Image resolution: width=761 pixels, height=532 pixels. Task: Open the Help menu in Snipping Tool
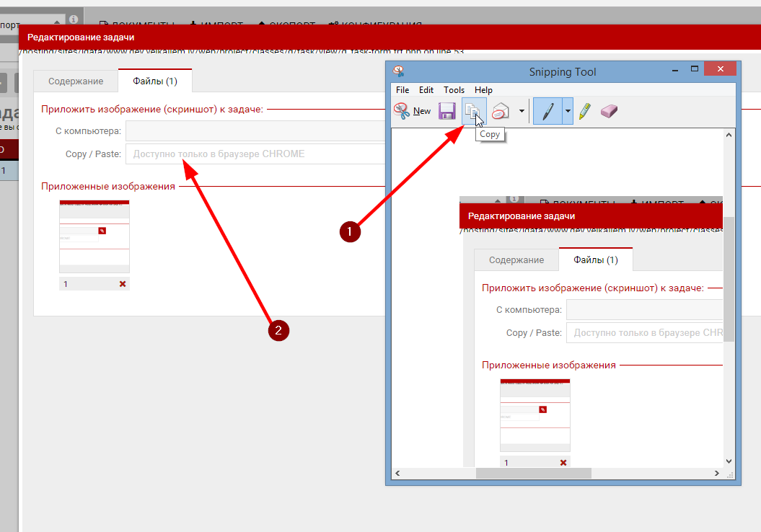(483, 90)
